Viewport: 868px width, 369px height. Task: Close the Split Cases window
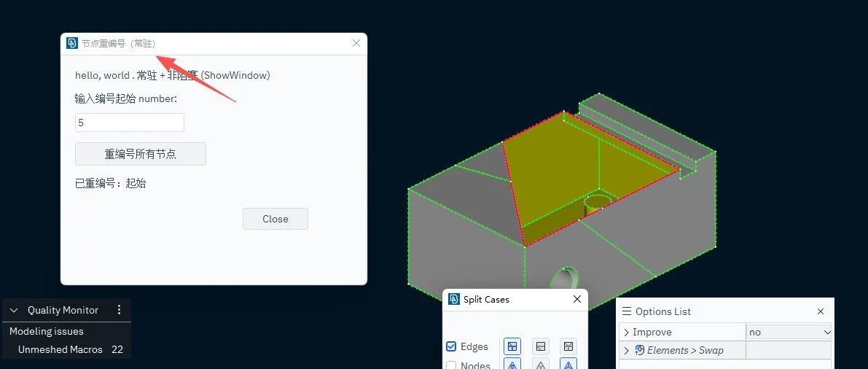coord(576,299)
